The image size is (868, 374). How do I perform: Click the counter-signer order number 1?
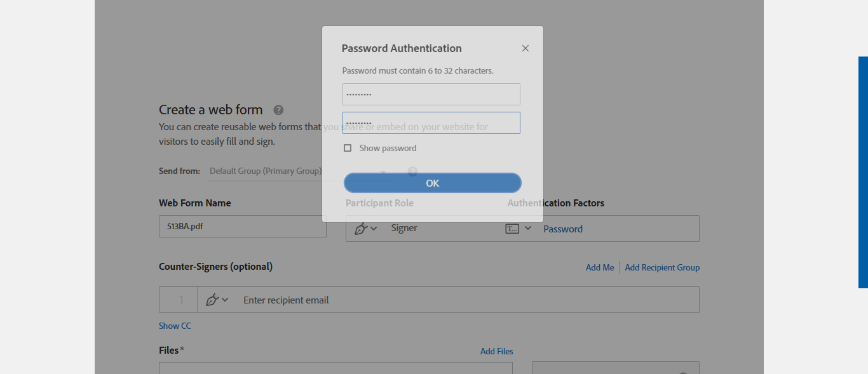tap(181, 300)
